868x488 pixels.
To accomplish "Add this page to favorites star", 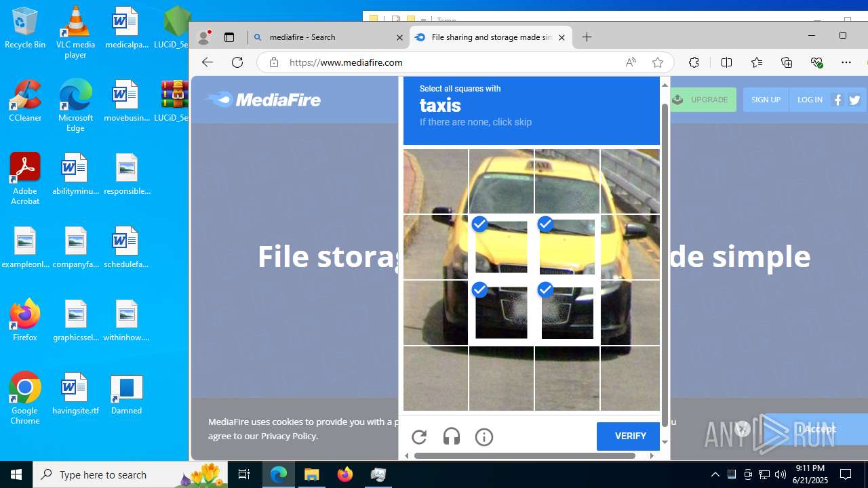I will coord(657,62).
